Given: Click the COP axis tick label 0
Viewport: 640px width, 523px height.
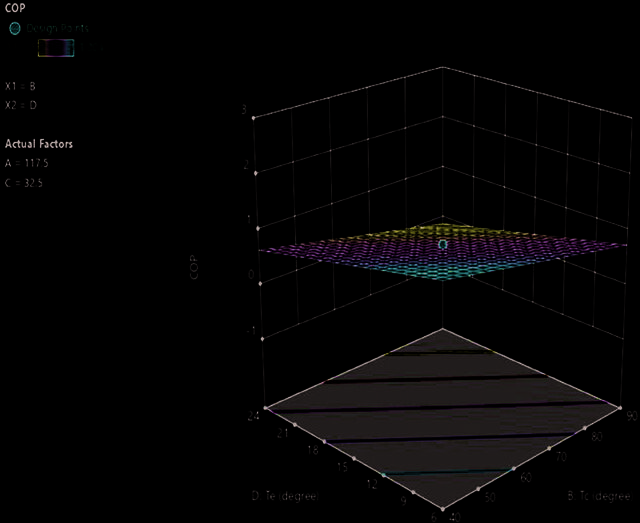Looking at the screenshot, I should pos(251,274).
